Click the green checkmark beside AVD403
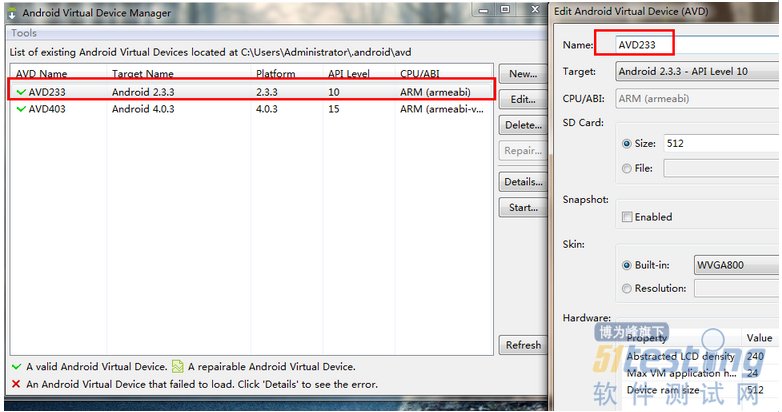The width and height of the screenshot is (782, 412). (21, 109)
